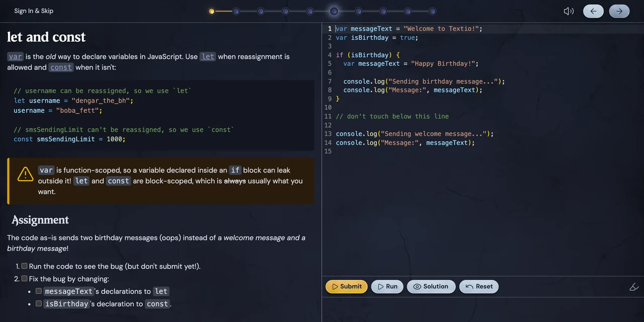Click the Solution button's eye icon
The height and width of the screenshot is (322, 644).
tap(417, 286)
